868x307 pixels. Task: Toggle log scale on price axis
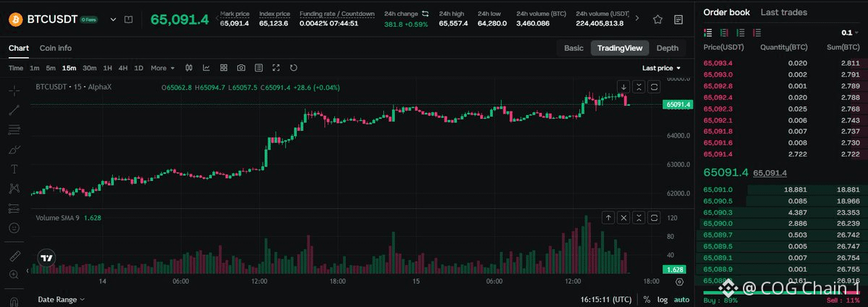click(x=662, y=299)
